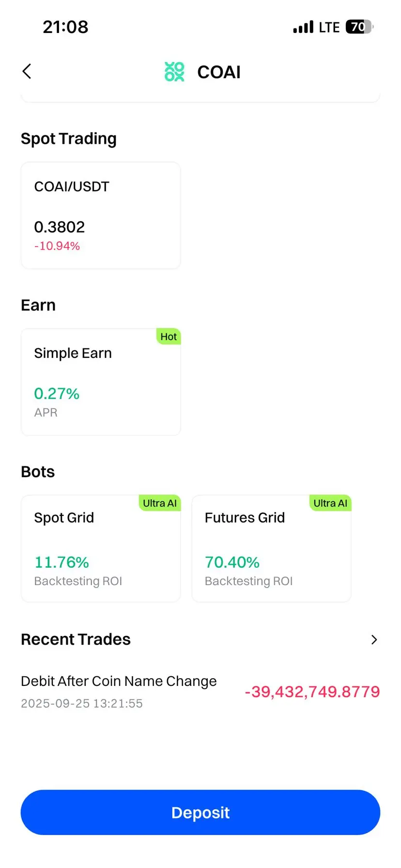The image size is (401, 868).
Task: Tap the Ultra AI badge on Futures Grid
Action: click(x=330, y=503)
